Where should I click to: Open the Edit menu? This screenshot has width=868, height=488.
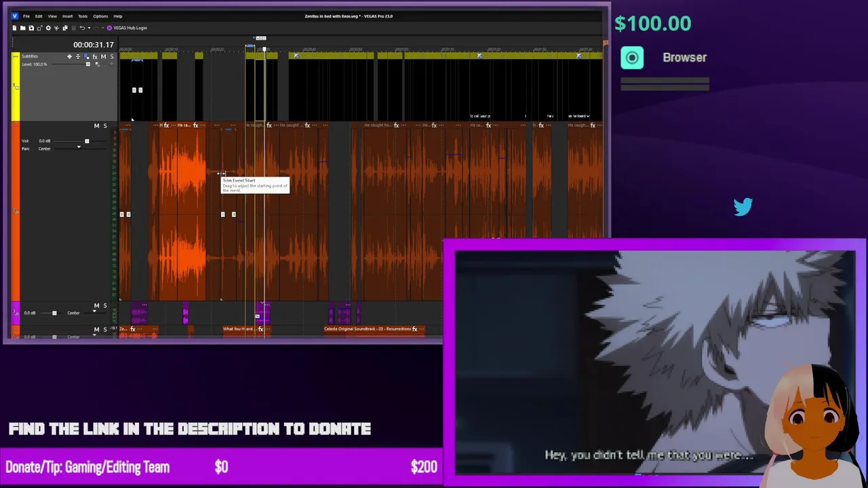click(x=39, y=16)
